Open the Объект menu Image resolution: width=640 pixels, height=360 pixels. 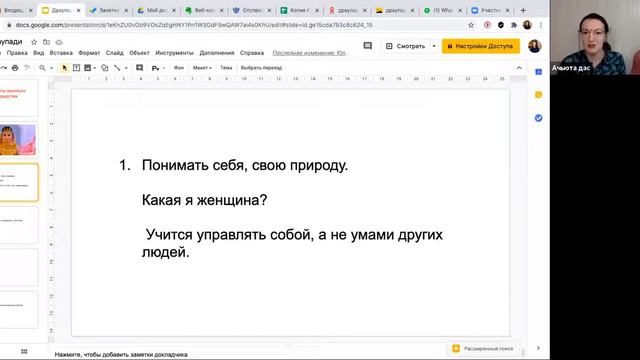pyautogui.click(x=139, y=53)
